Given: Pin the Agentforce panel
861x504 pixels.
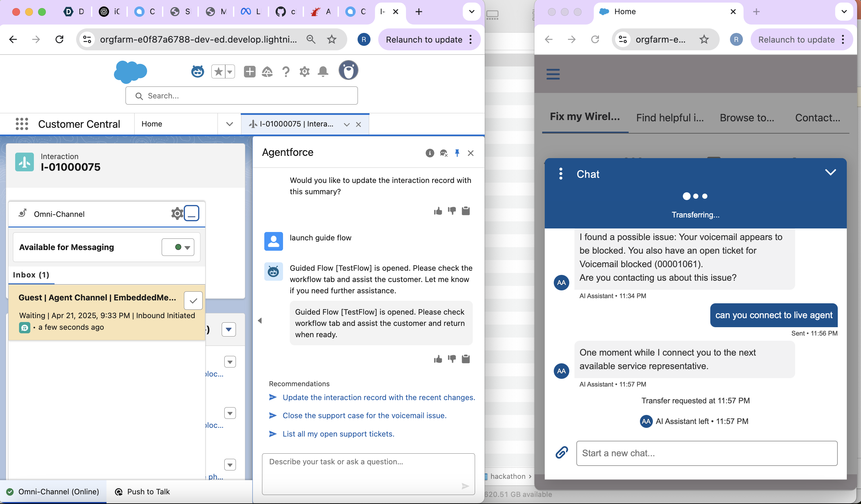Looking at the screenshot, I should coord(457,153).
